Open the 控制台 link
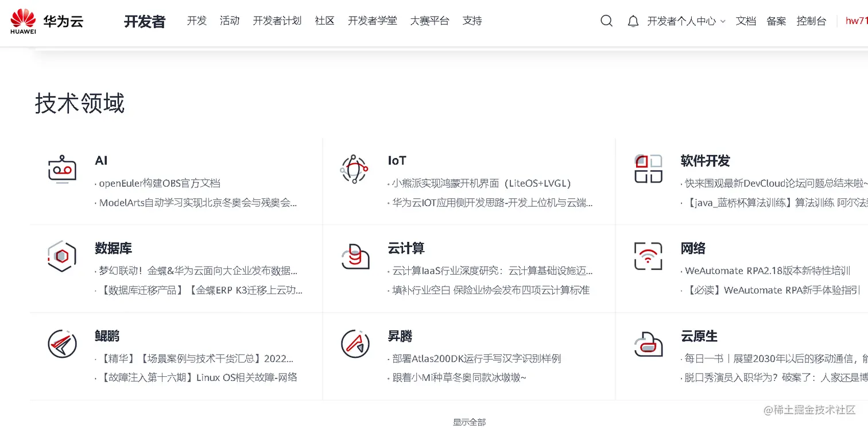The width and height of the screenshot is (868, 428). tap(812, 21)
